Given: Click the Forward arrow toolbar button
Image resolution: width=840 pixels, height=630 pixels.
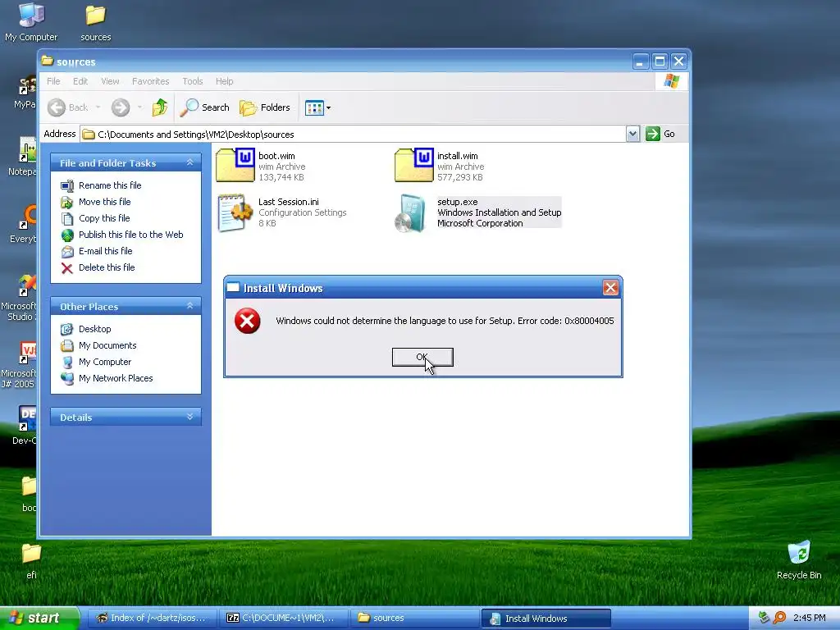Looking at the screenshot, I should [121, 107].
